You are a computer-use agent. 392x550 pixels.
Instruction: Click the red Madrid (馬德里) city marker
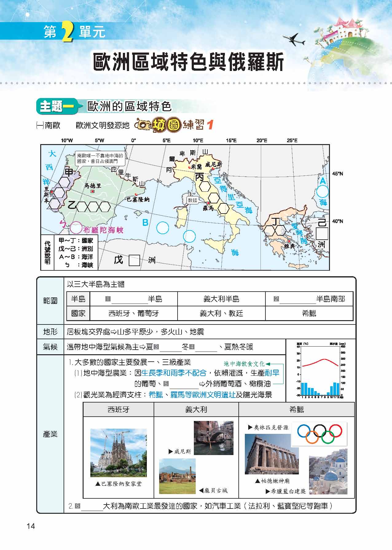[92, 191]
